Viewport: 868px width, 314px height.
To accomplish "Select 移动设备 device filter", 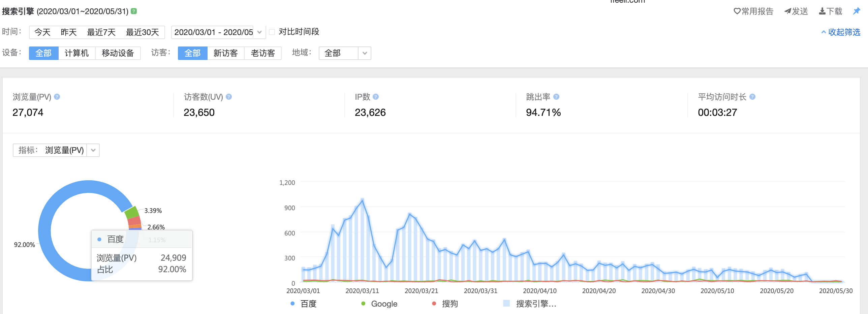I will tap(118, 53).
